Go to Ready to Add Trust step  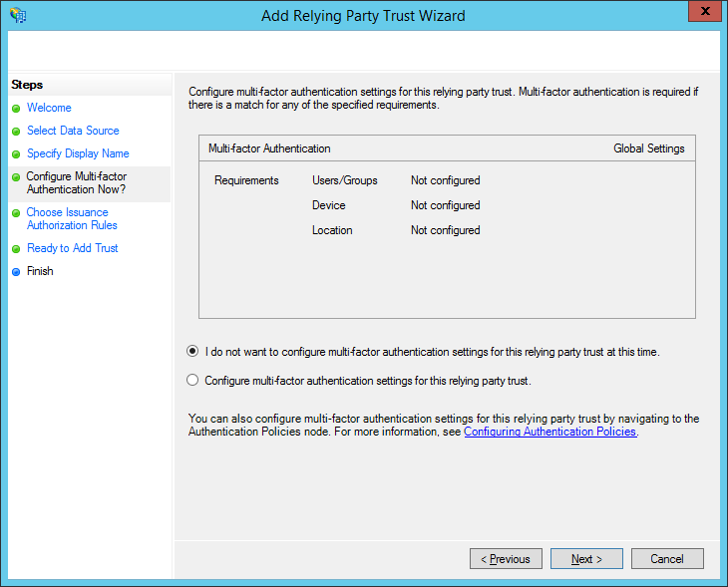coord(72,248)
